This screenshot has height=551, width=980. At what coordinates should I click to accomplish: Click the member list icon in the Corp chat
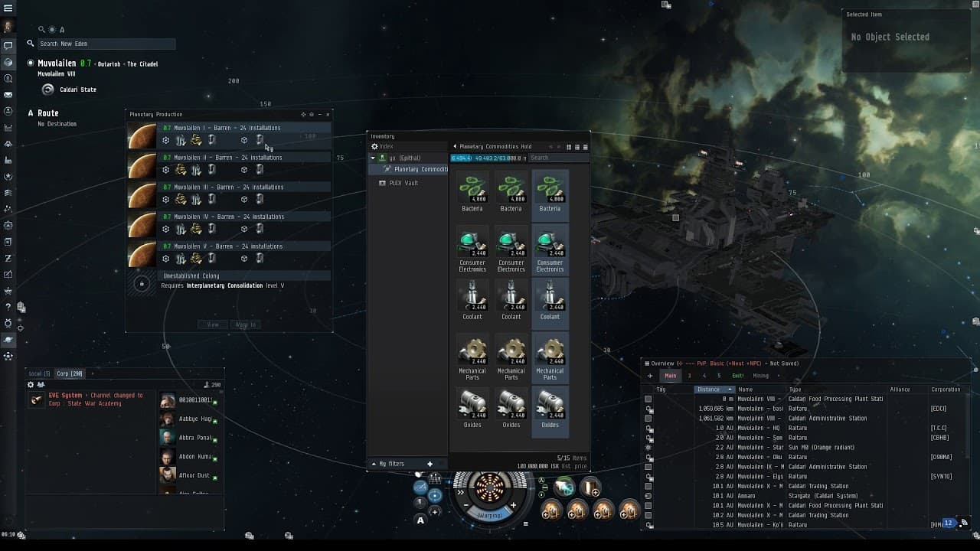point(41,385)
